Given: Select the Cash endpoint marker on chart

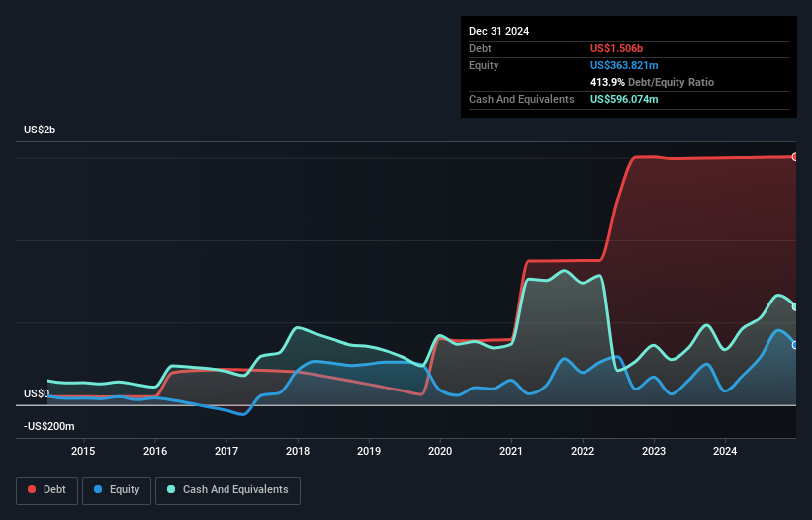Looking at the screenshot, I should coord(795,306).
